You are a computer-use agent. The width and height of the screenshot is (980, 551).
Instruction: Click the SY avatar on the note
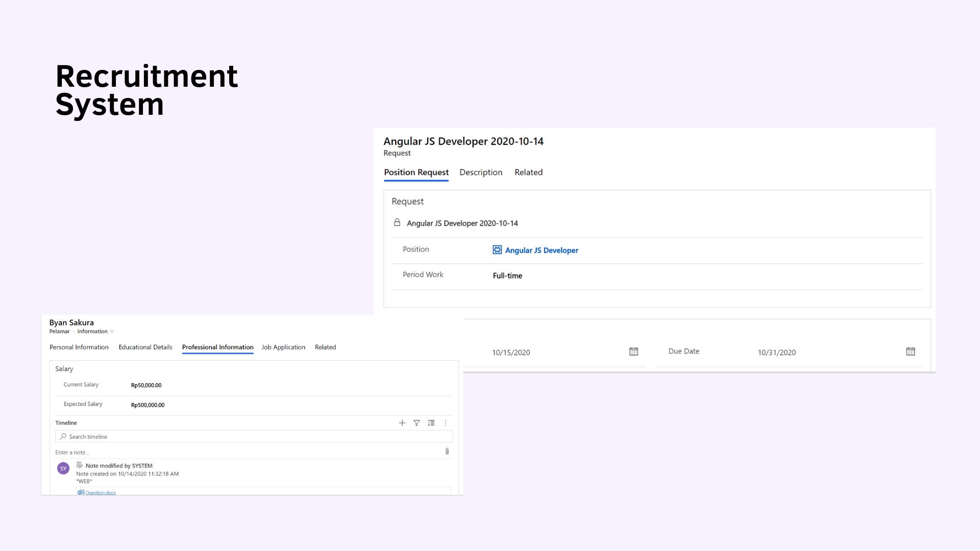[63, 468]
